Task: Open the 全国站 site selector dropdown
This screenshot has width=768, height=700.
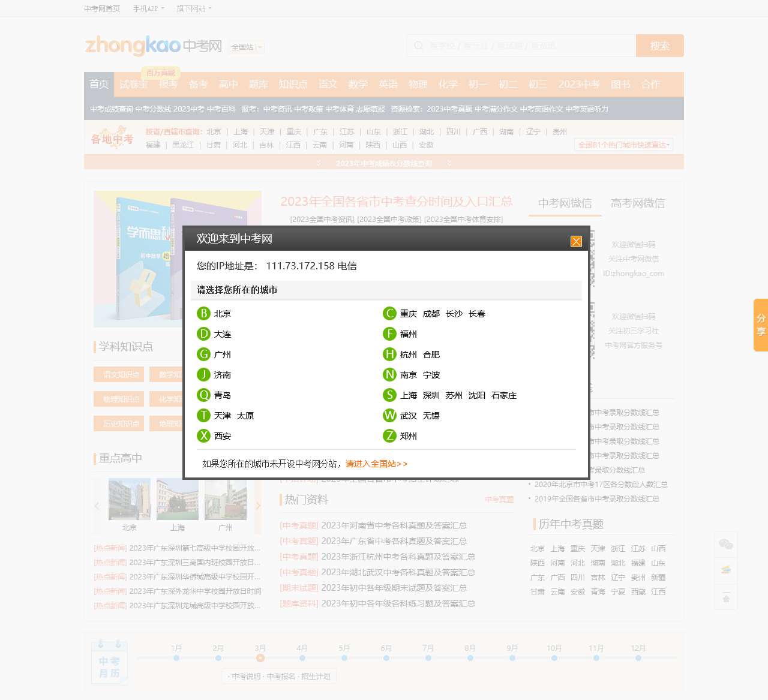Action: pos(247,47)
